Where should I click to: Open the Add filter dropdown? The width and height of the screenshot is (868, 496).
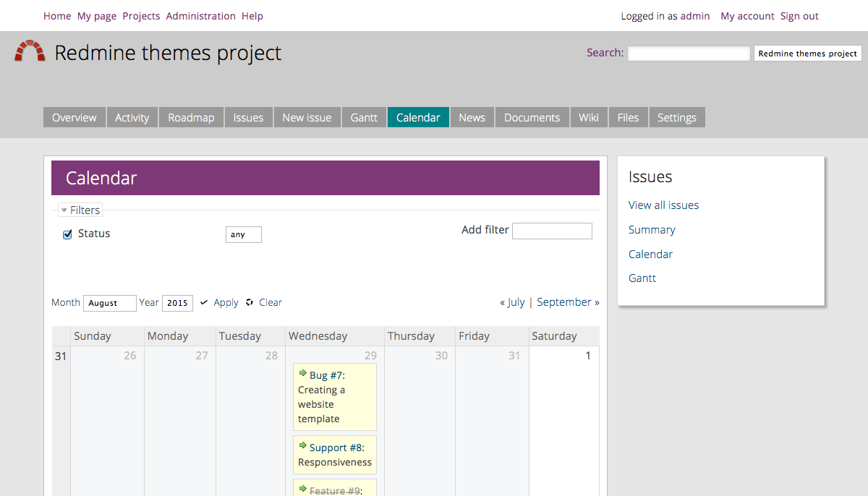552,231
